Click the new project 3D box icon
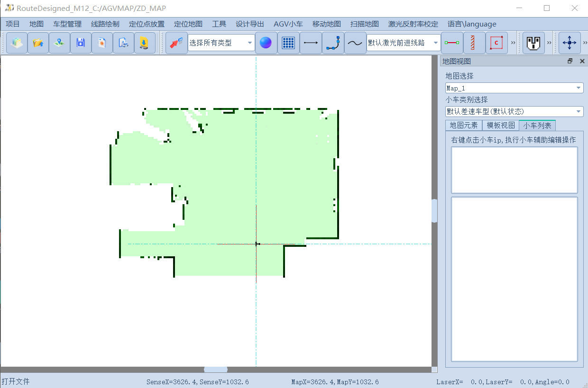 [x=17, y=43]
